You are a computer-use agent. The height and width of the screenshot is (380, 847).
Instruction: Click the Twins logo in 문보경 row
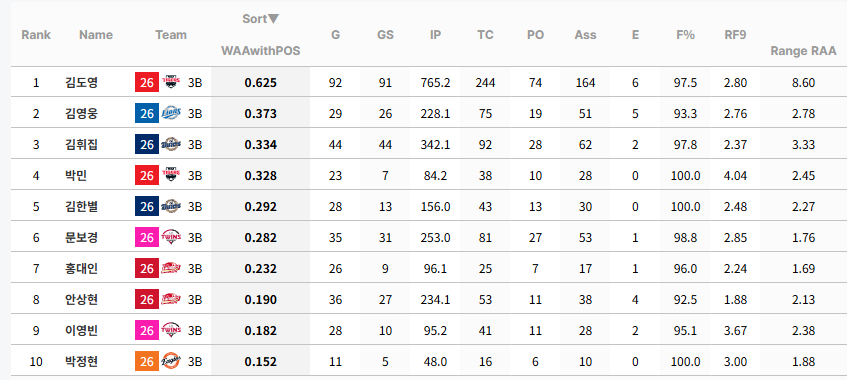[171, 237]
